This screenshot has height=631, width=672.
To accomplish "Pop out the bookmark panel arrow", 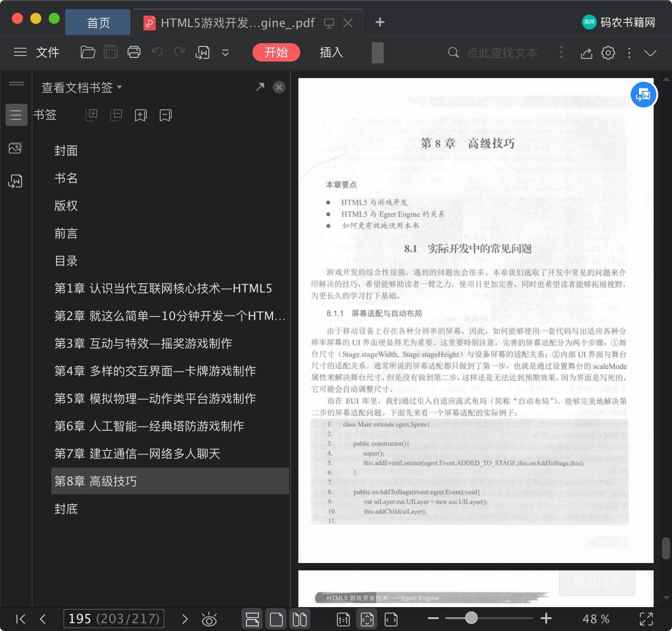I will coord(260,87).
